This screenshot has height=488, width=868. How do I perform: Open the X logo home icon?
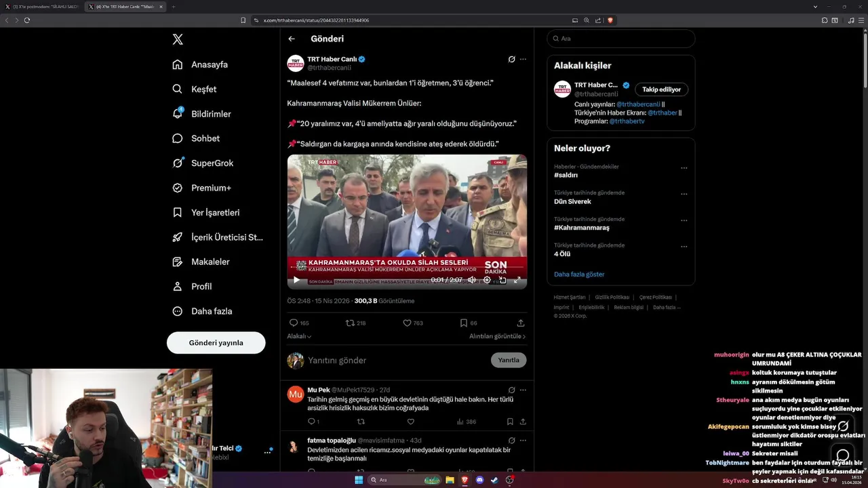click(x=178, y=39)
